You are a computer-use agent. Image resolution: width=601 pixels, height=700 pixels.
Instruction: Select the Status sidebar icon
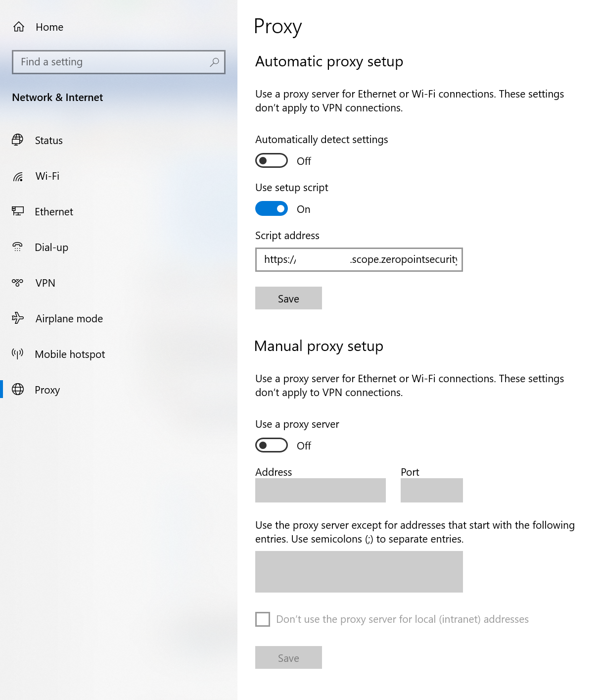coord(18,140)
